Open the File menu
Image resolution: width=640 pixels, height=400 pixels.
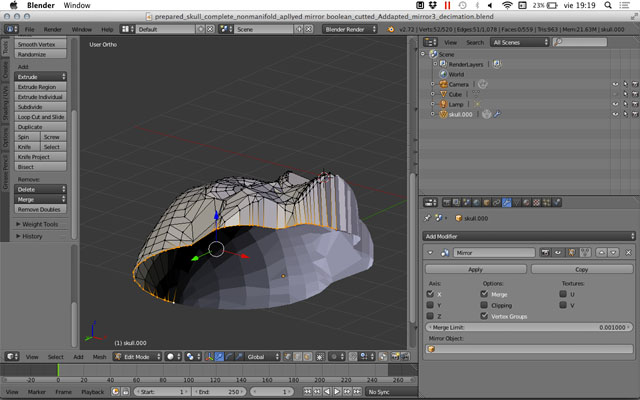pyautogui.click(x=29, y=29)
